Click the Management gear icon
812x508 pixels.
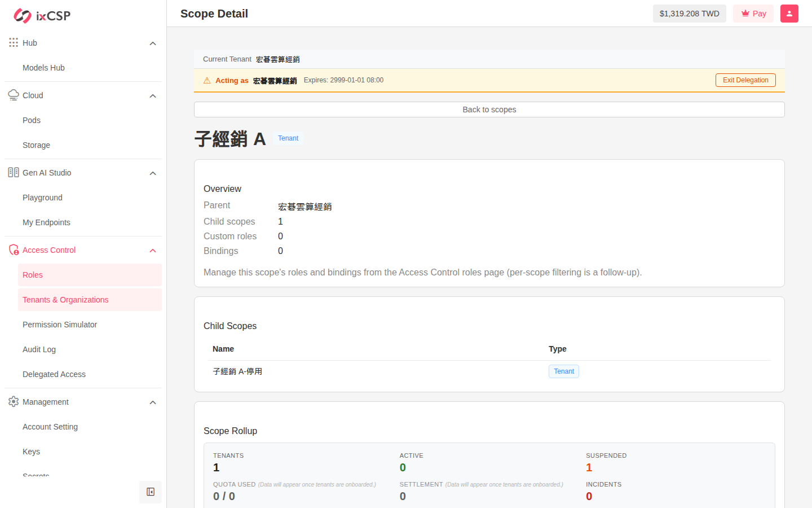(14, 402)
